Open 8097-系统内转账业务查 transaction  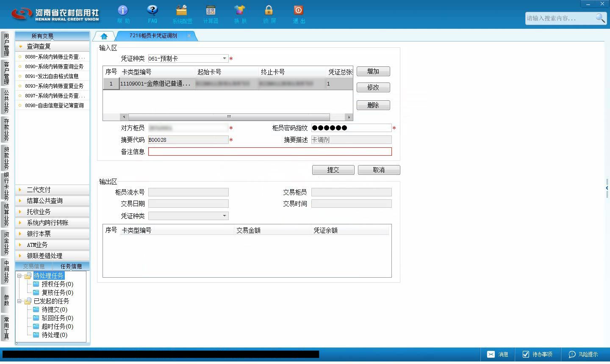[x=53, y=96]
